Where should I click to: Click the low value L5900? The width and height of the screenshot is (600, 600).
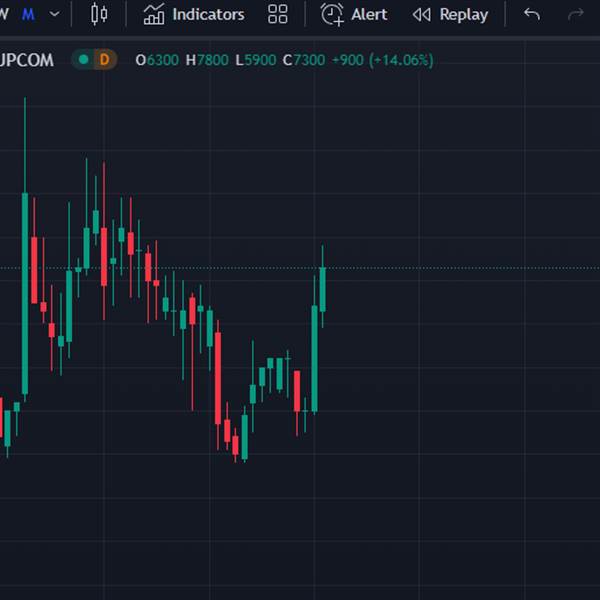(256, 60)
